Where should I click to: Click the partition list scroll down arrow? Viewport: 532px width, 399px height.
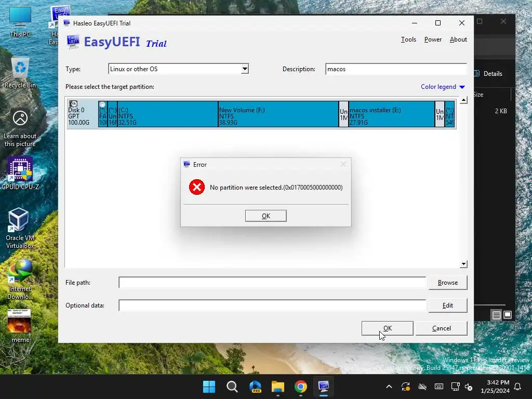463,264
